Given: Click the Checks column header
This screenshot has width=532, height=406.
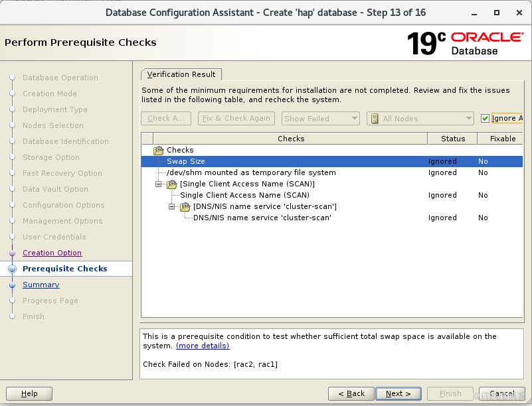Looking at the screenshot, I should click(x=290, y=139).
